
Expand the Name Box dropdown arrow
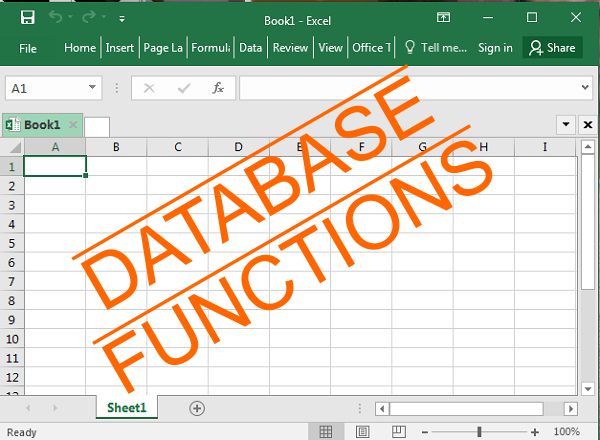click(x=92, y=87)
